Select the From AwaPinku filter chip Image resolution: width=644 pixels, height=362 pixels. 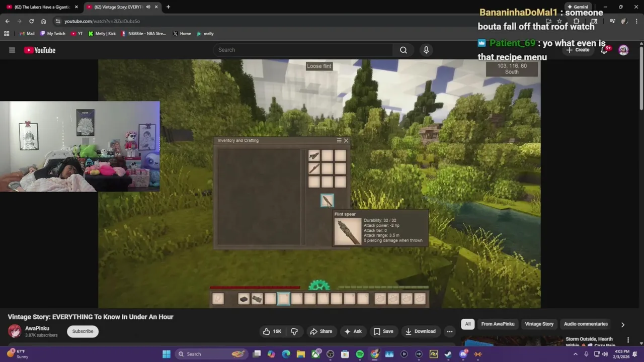coord(498,324)
